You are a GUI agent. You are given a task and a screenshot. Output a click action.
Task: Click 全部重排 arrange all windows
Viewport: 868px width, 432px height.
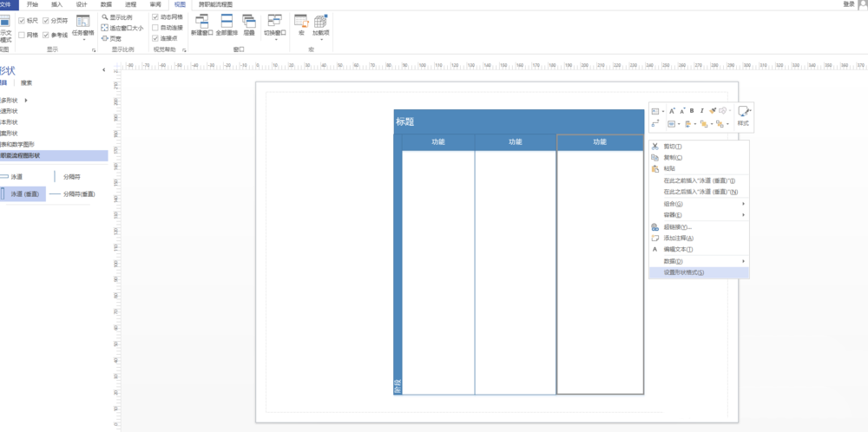coord(227,25)
